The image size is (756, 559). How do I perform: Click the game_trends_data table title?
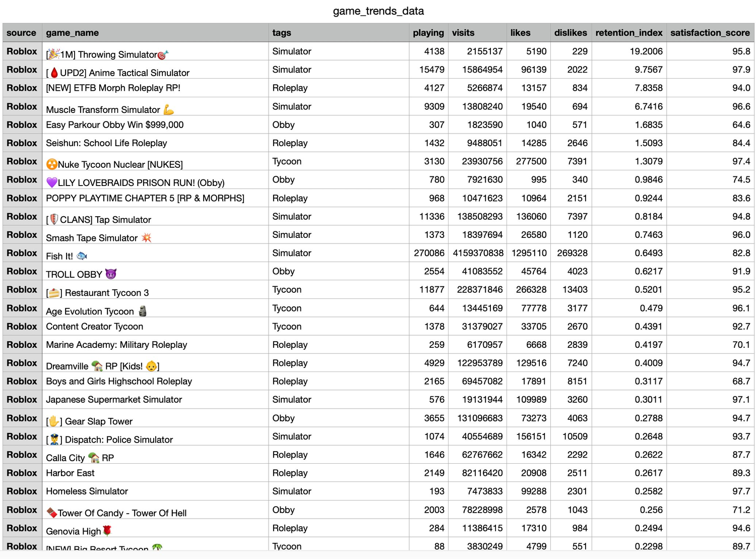pos(378,11)
